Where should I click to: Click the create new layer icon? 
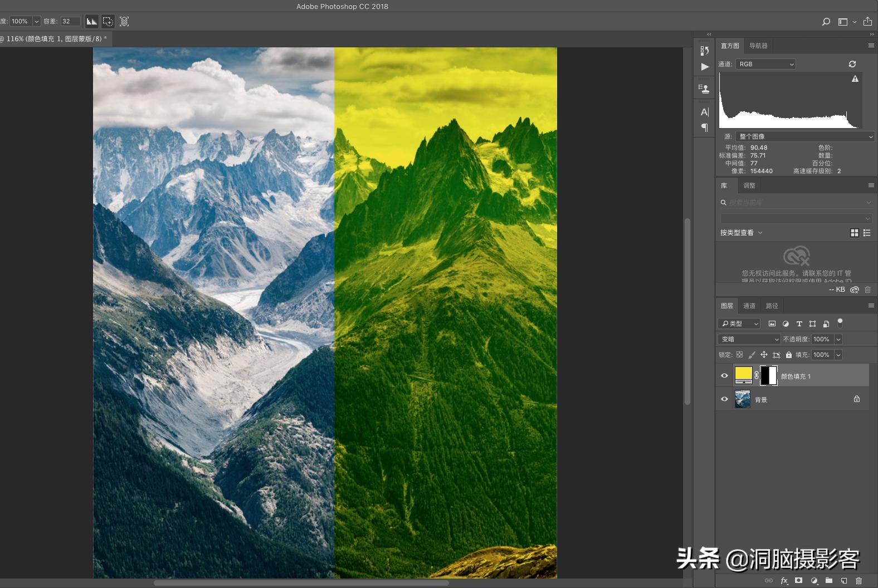tap(843, 581)
